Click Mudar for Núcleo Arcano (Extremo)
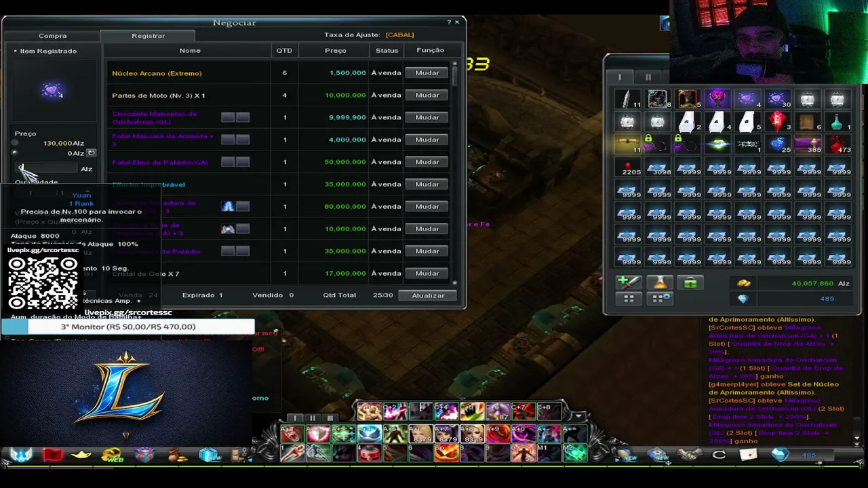868x488 pixels. [x=427, y=73]
